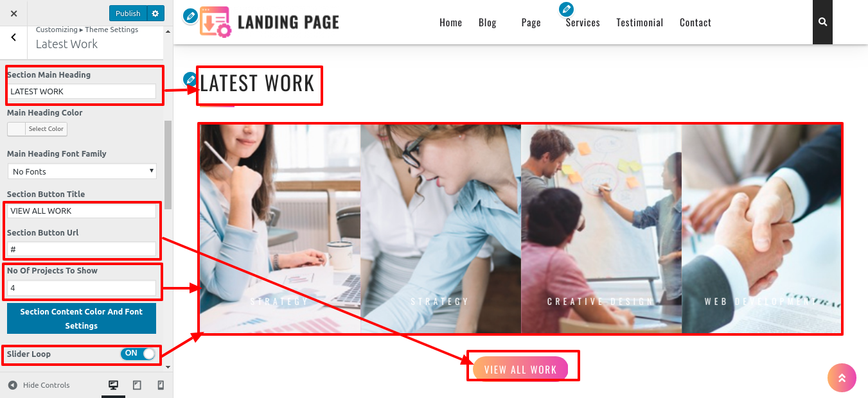Open Main Heading Color Select Color swatch
Screen dimensions: 868x398
pyautogui.click(x=37, y=129)
